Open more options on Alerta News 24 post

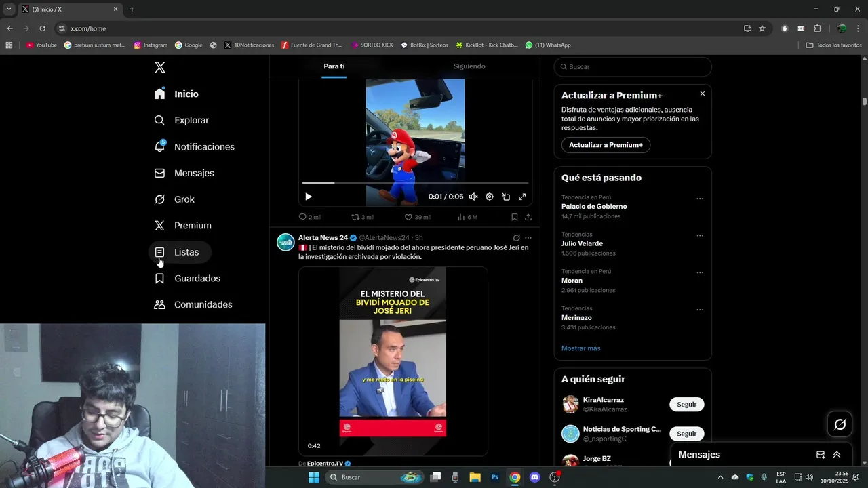tap(528, 238)
